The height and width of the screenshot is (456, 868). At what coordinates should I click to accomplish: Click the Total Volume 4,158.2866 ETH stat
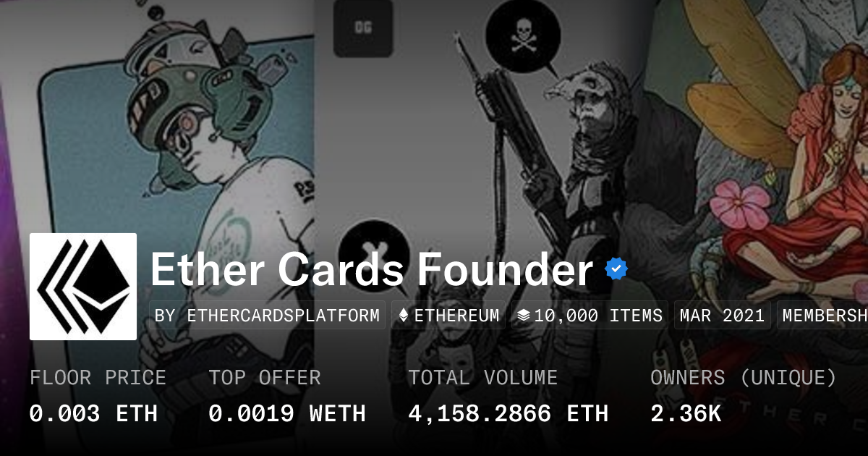[508, 395]
